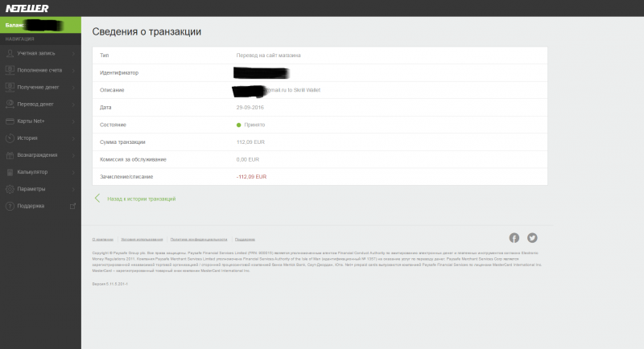Image resolution: width=644 pixels, height=349 pixels.
Task: Click the Пополнение счета deposit icon
Action: (x=9, y=70)
